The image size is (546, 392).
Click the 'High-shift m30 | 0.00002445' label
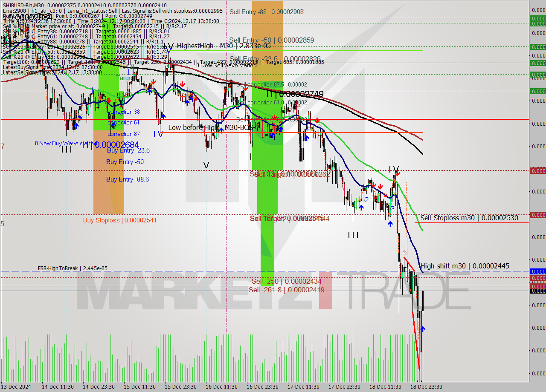click(465, 266)
